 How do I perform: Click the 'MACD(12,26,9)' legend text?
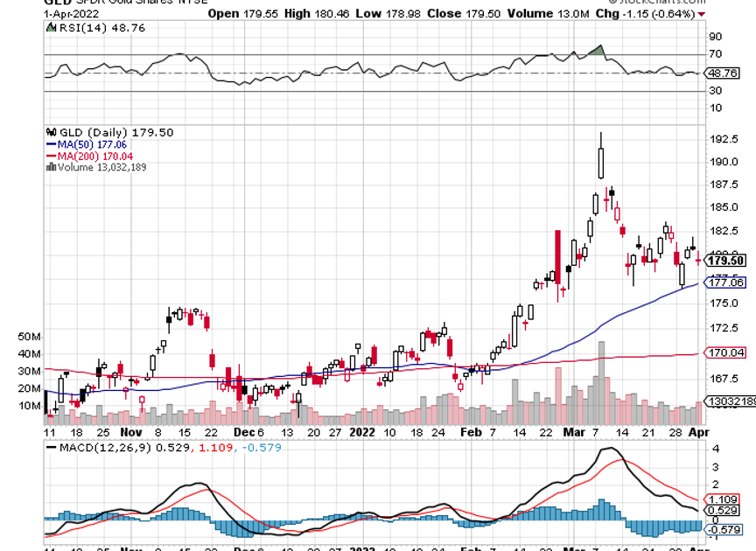(x=105, y=448)
